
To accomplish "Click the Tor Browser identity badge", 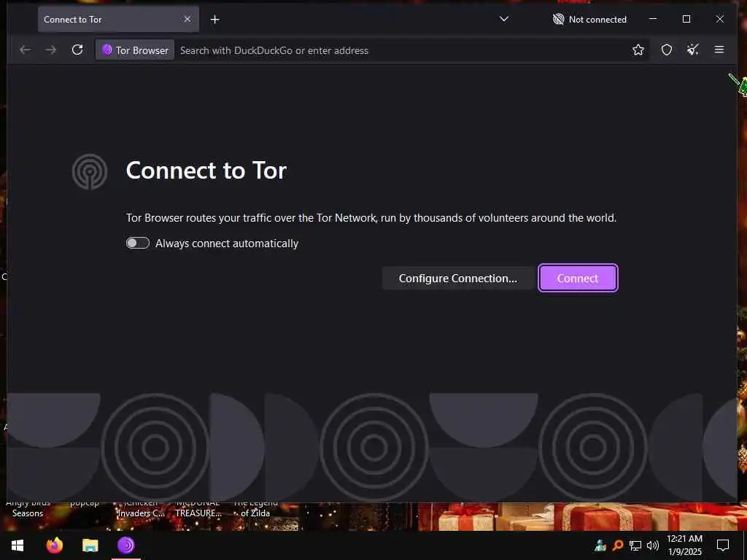I will 135,50.
